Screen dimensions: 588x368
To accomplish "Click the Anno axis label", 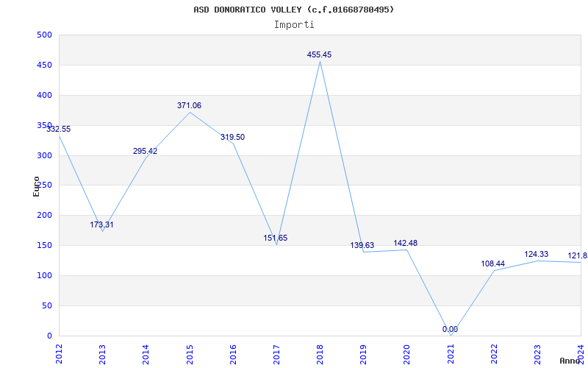I will point(570,361).
